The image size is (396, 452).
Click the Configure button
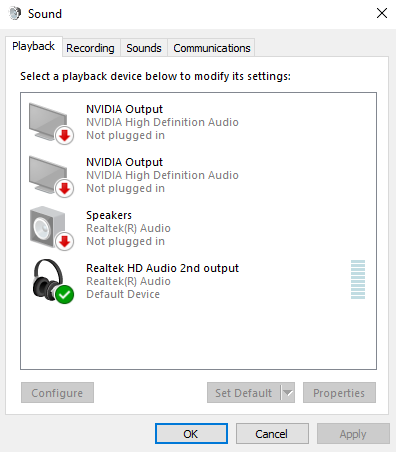click(x=57, y=393)
